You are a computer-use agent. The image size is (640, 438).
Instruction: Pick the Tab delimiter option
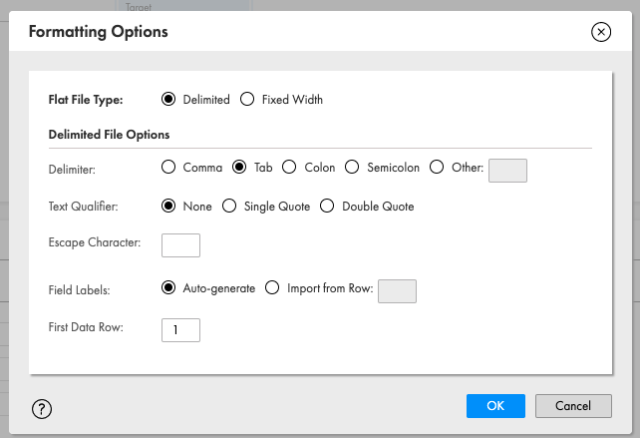[x=239, y=168]
